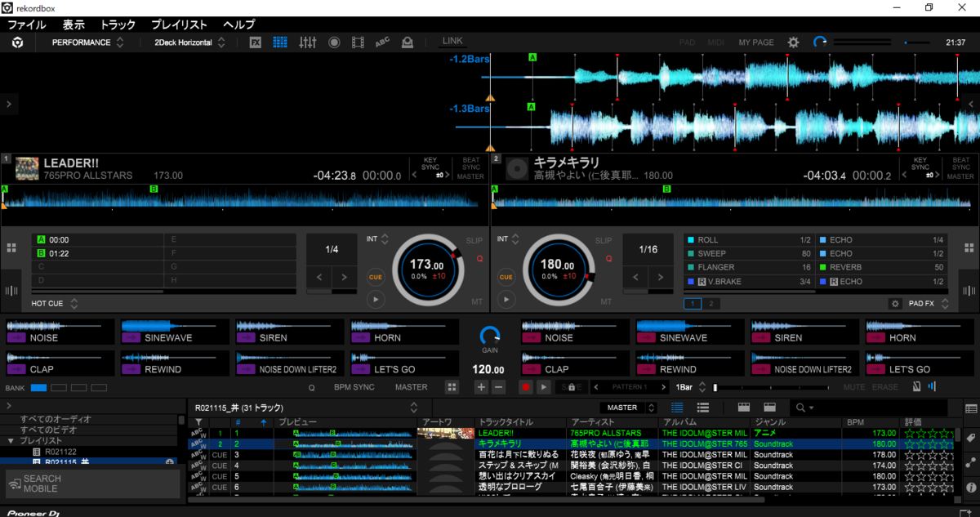Open the tag panel icon
980x517 pixels.
pos(971,439)
